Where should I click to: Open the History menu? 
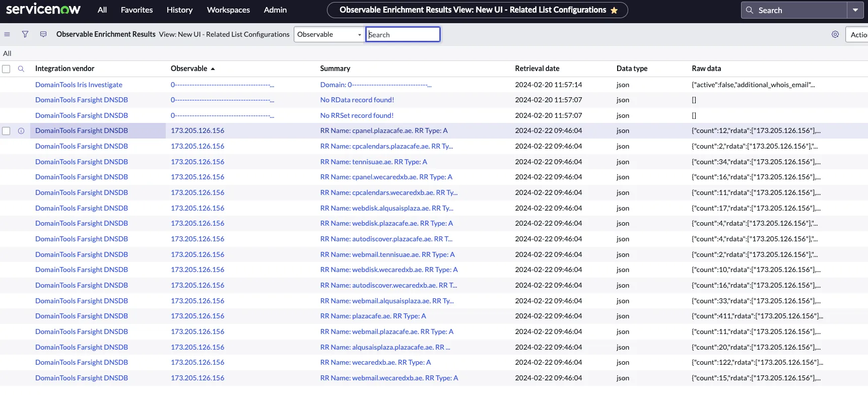179,10
